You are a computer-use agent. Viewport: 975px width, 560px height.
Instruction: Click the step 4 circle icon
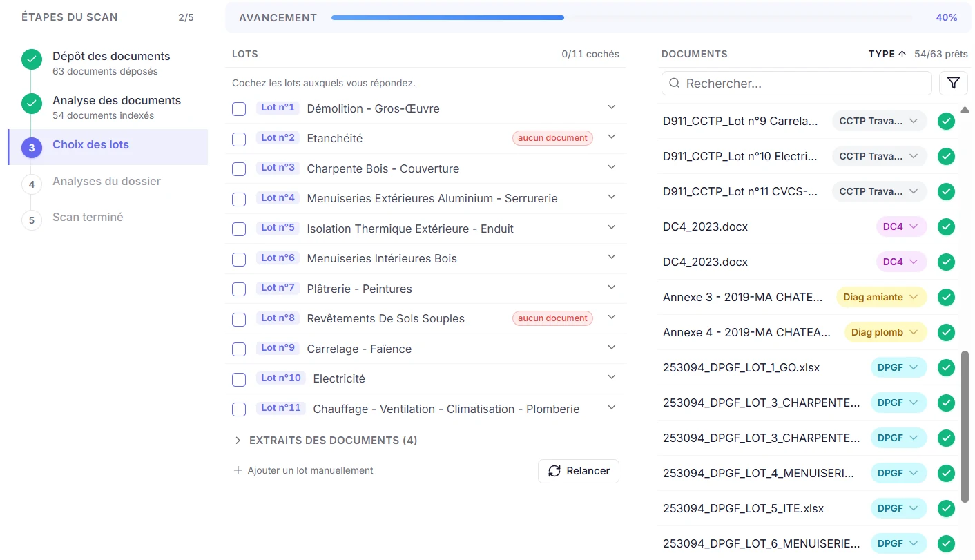(31, 184)
